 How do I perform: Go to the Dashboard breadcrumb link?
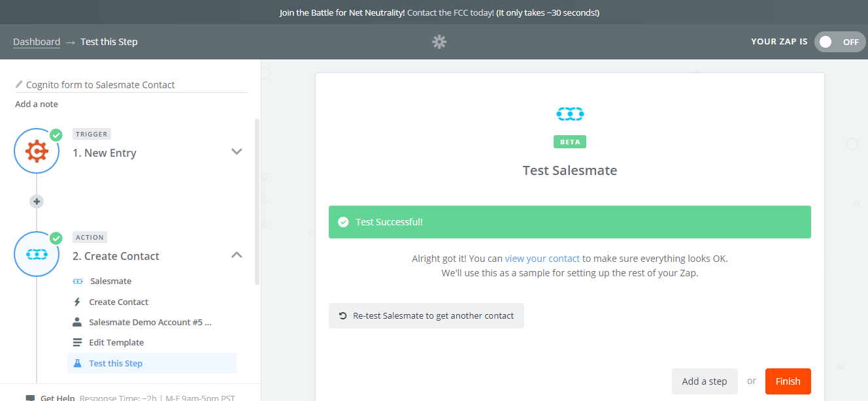point(37,42)
